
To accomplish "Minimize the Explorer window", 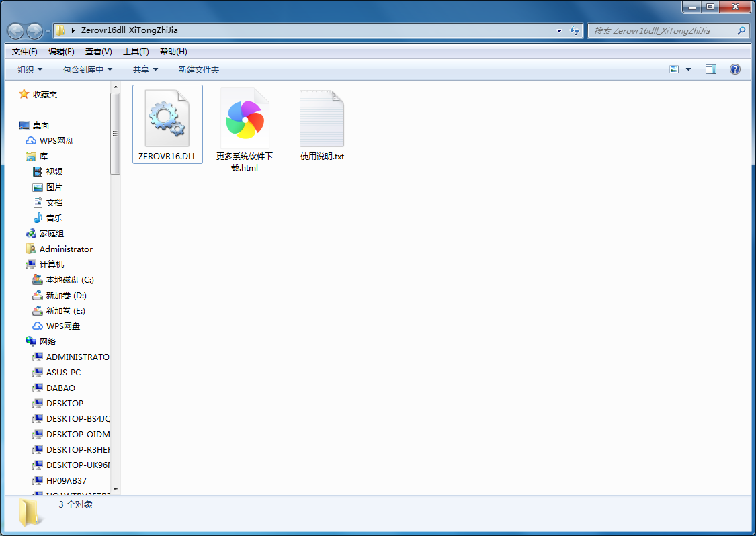I will [x=692, y=7].
